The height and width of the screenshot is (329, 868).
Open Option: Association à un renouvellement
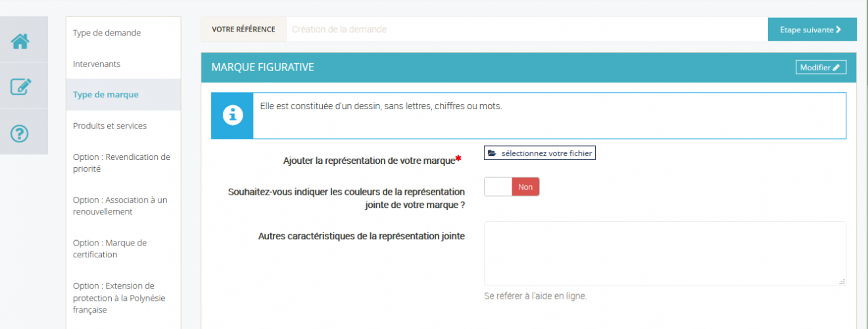click(x=120, y=205)
